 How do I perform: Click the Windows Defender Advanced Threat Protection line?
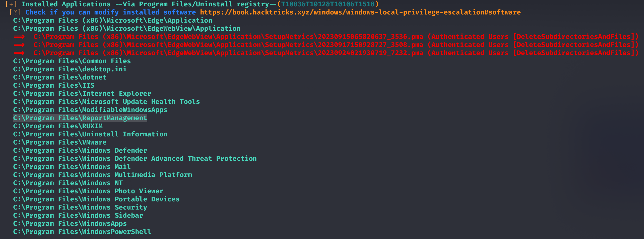135,158
